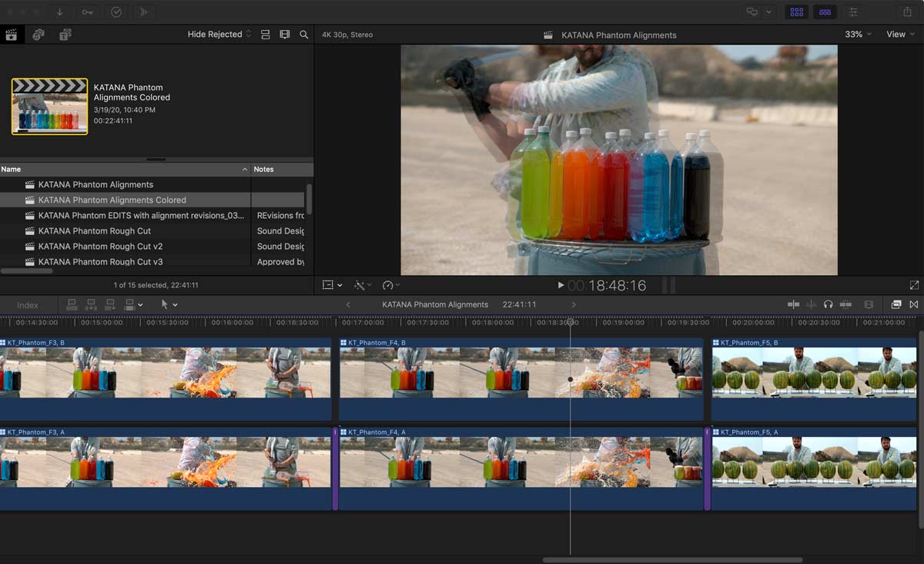Click ruler at 00:17:00:00 mark

click(x=362, y=322)
